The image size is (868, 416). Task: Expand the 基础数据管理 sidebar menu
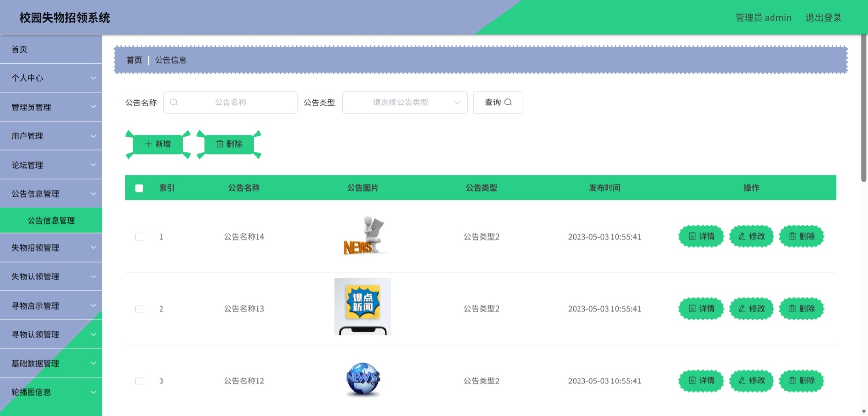tap(51, 363)
